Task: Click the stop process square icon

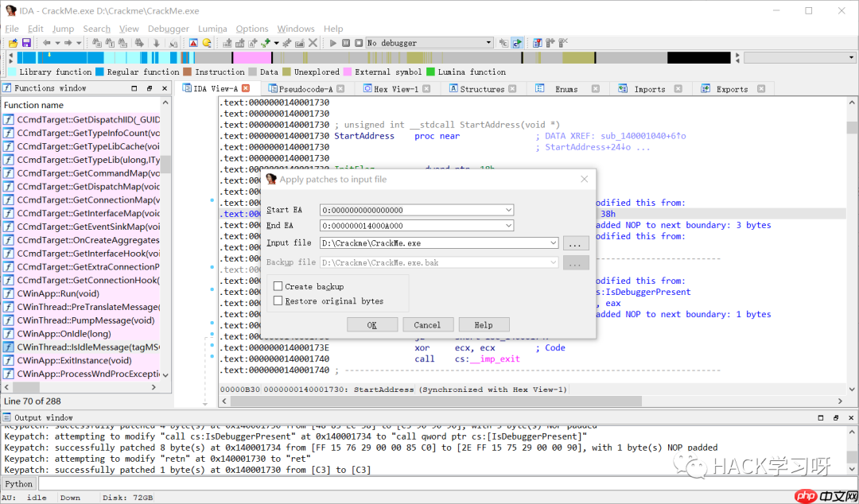Action: pos(358,43)
